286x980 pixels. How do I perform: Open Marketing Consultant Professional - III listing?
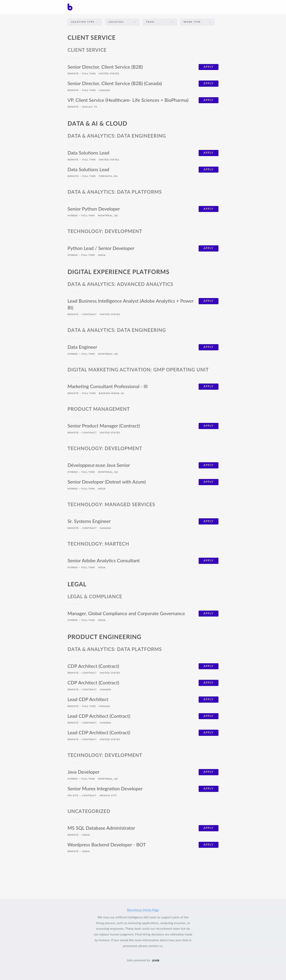pyautogui.click(x=107, y=387)
